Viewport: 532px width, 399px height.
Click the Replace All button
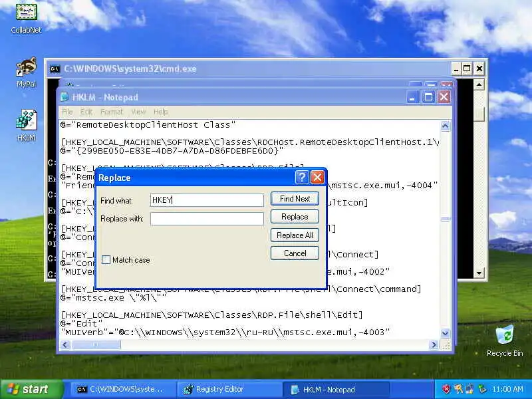295,235
